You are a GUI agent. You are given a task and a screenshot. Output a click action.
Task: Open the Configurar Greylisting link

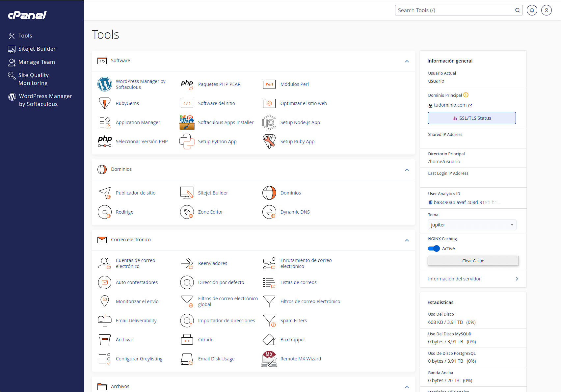(x=139, y=359)
